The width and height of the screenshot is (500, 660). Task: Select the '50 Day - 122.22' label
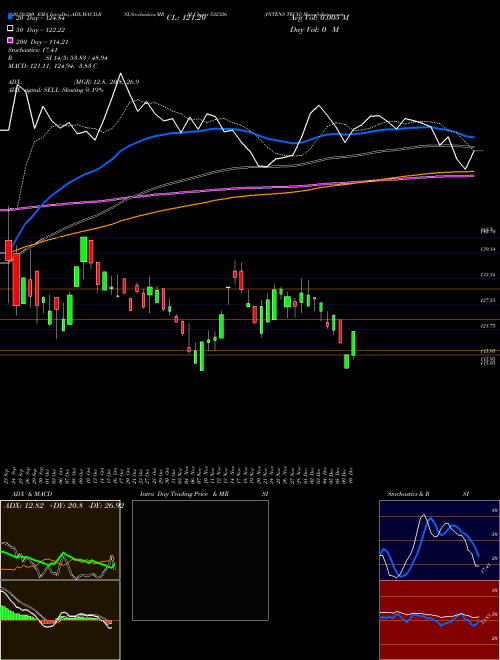(40, 29)
